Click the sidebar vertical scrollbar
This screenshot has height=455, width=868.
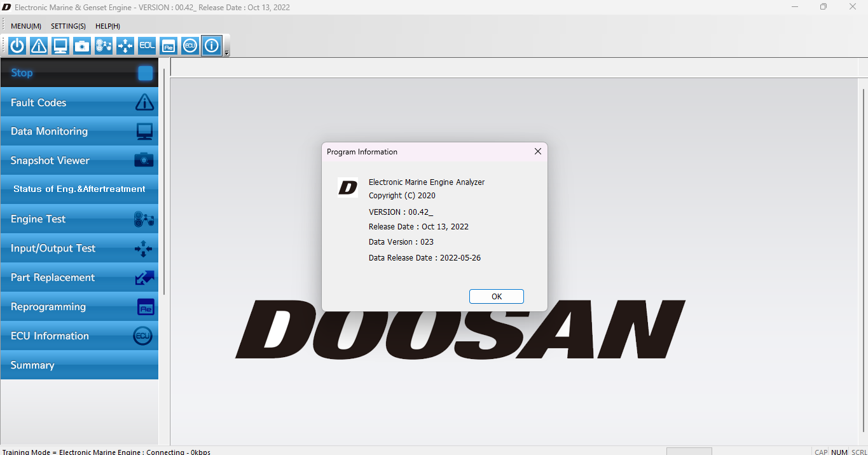tap(164, 181)
